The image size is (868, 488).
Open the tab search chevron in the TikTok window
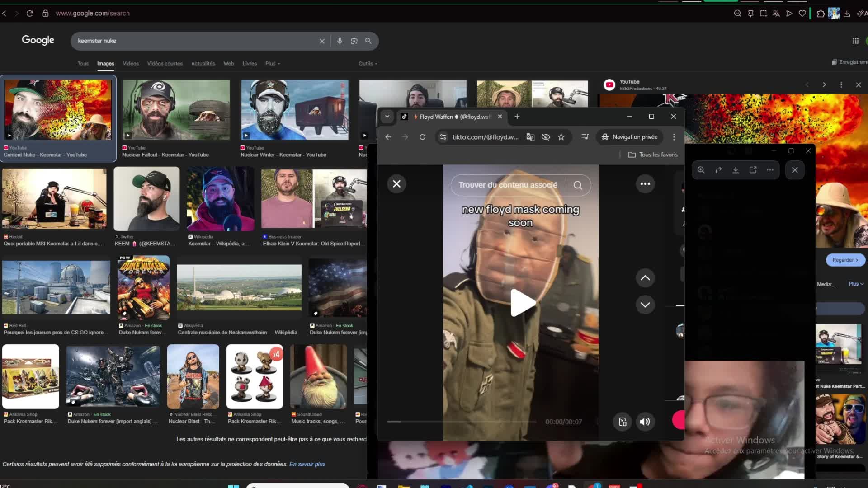pyautogui.click(x=387, y=117)
